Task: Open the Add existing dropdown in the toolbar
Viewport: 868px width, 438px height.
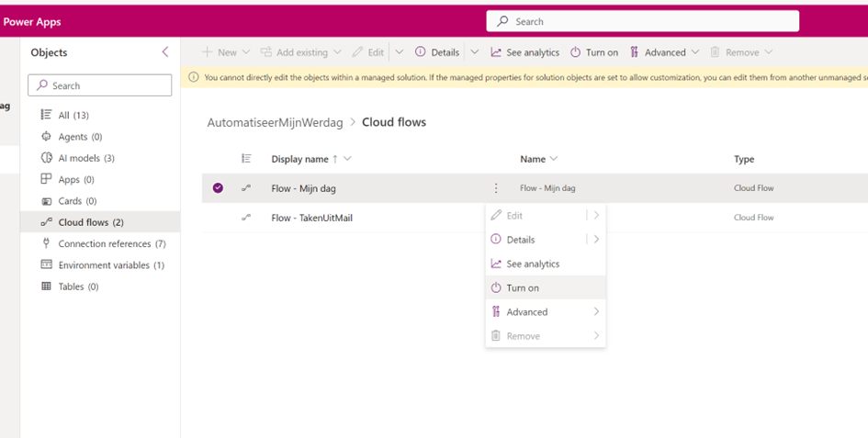Action: (337, 52)
